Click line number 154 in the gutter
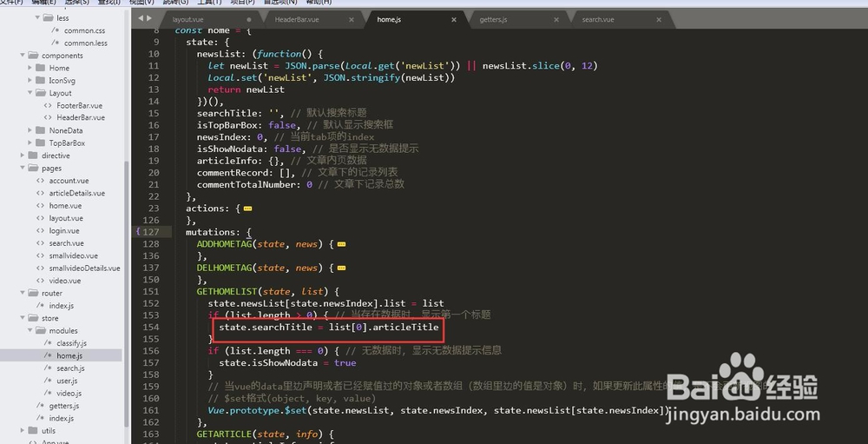 click(150, 327)
